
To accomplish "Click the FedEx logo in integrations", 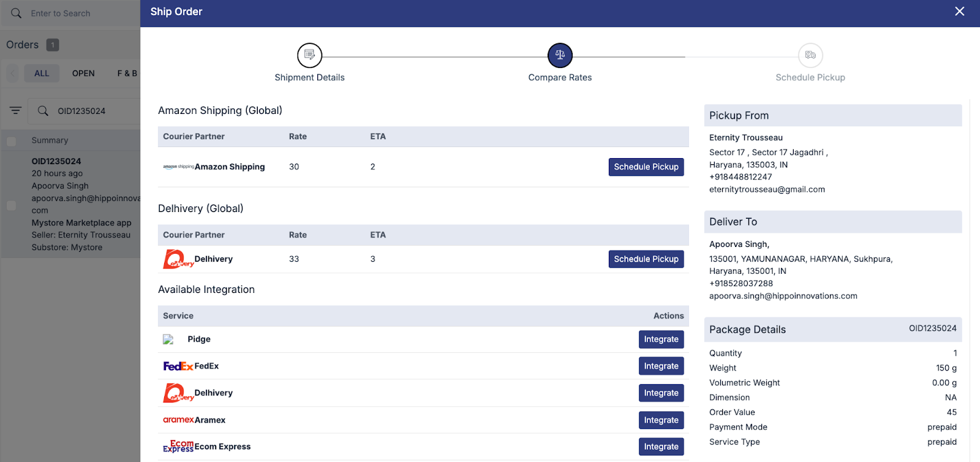I will 178,366.
